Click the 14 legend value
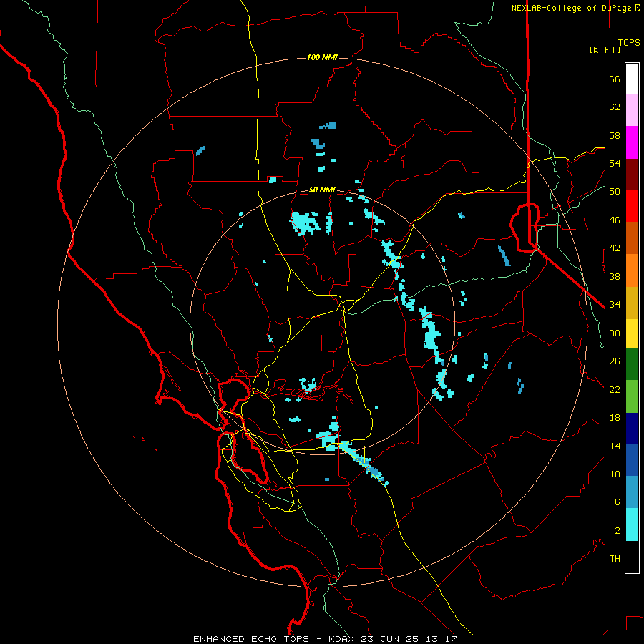This screenshot has width=644, height=644. point(615,446)
